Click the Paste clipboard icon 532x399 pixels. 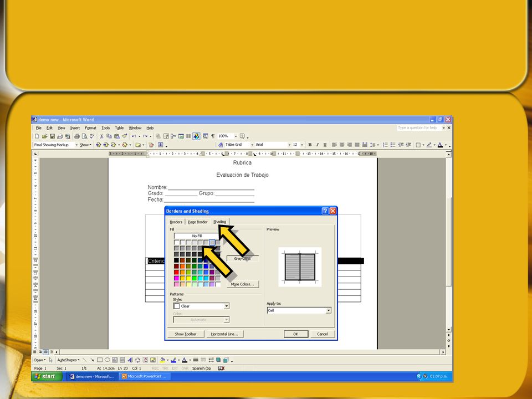[x=117, y=136]
